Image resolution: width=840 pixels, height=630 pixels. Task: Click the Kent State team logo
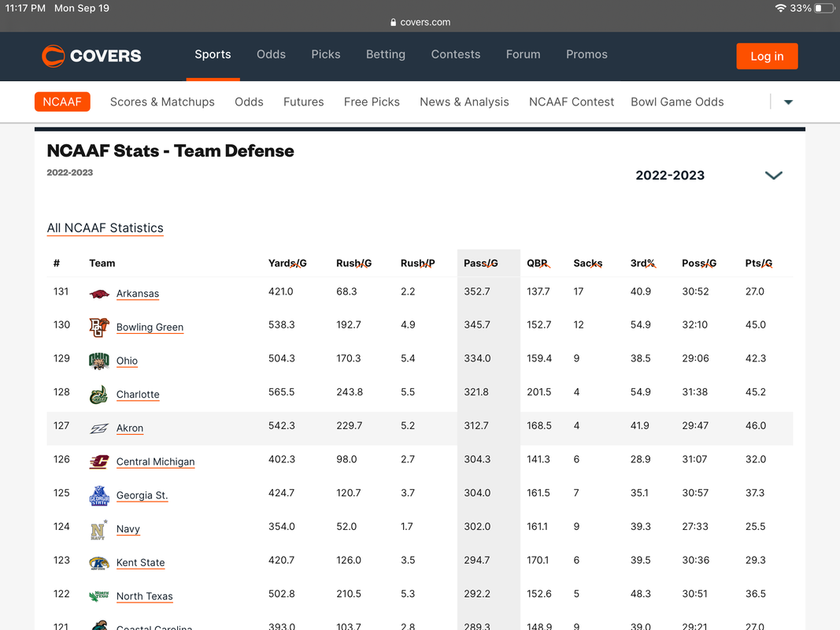tap(99, 563)
